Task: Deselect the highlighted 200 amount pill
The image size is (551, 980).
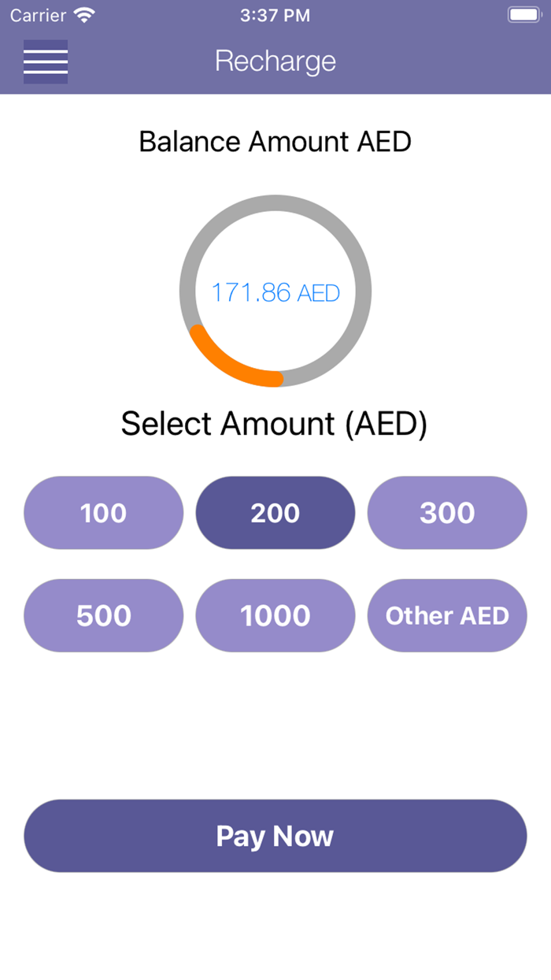Action: 275,513
